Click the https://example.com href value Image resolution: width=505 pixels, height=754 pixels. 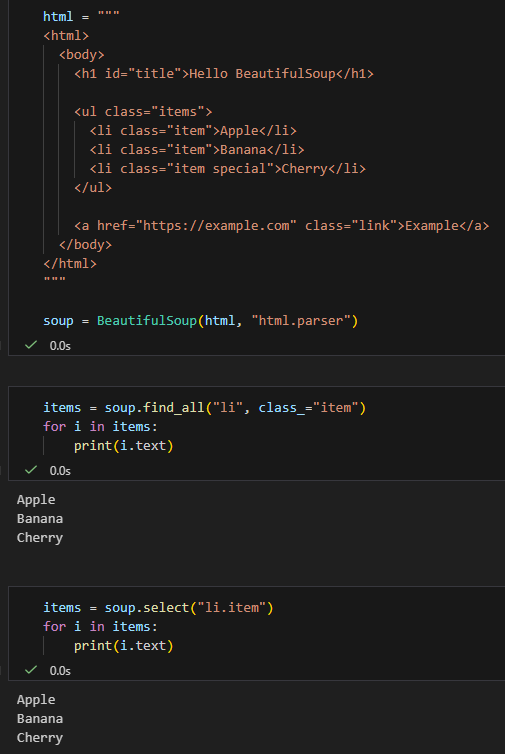click(216, 226)
